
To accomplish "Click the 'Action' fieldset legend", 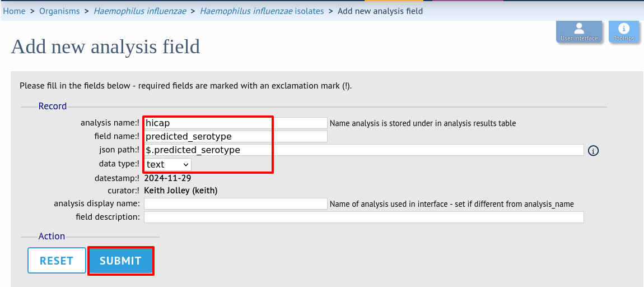I will [x=52, y=236].
